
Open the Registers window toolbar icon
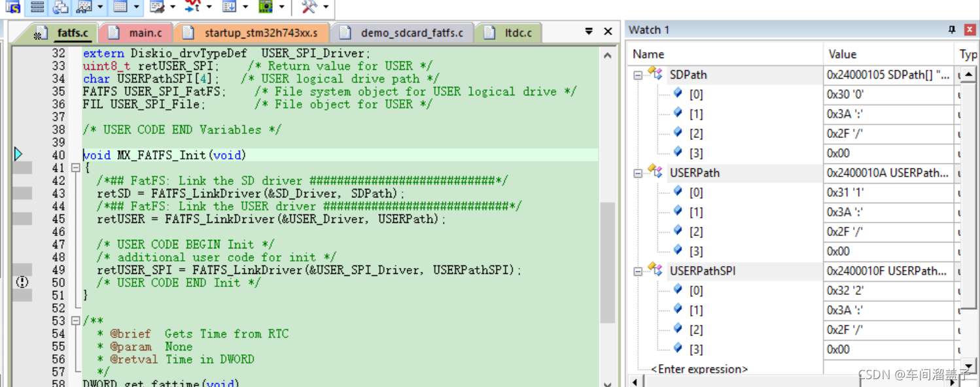37,7
